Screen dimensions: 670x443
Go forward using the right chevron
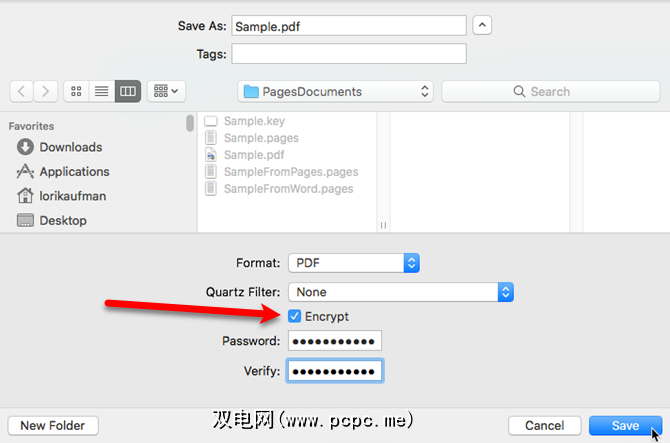pyautogui.click(x=45, y=91)
